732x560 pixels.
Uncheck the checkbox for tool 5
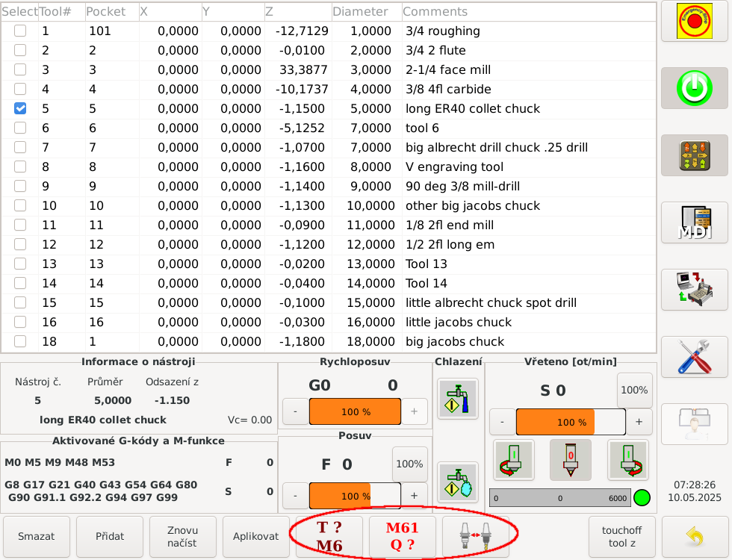(x=20, y=109)
